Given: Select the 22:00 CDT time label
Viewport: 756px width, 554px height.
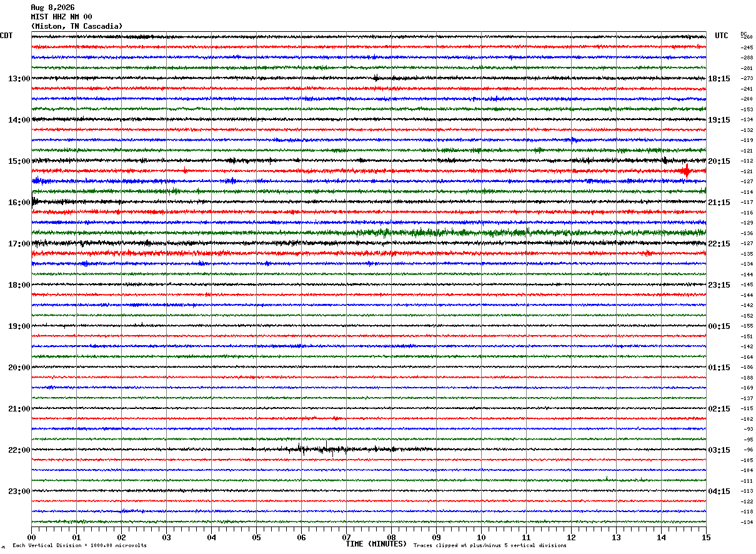Looking at the screenshot, I should 19,450.
